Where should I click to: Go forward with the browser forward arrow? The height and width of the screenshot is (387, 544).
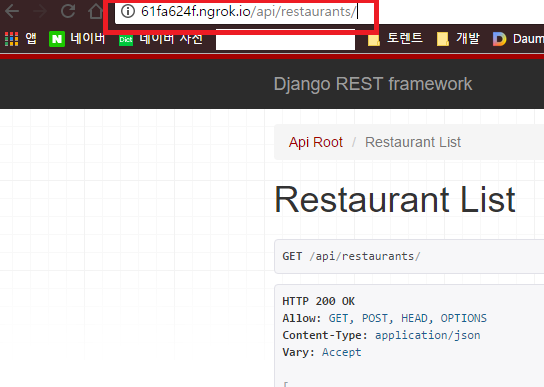[x=40, y=11]
